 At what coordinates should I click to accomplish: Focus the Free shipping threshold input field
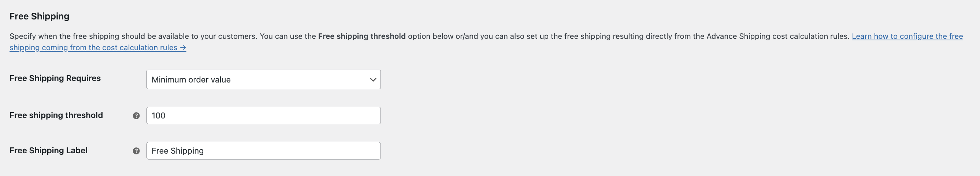263,115
